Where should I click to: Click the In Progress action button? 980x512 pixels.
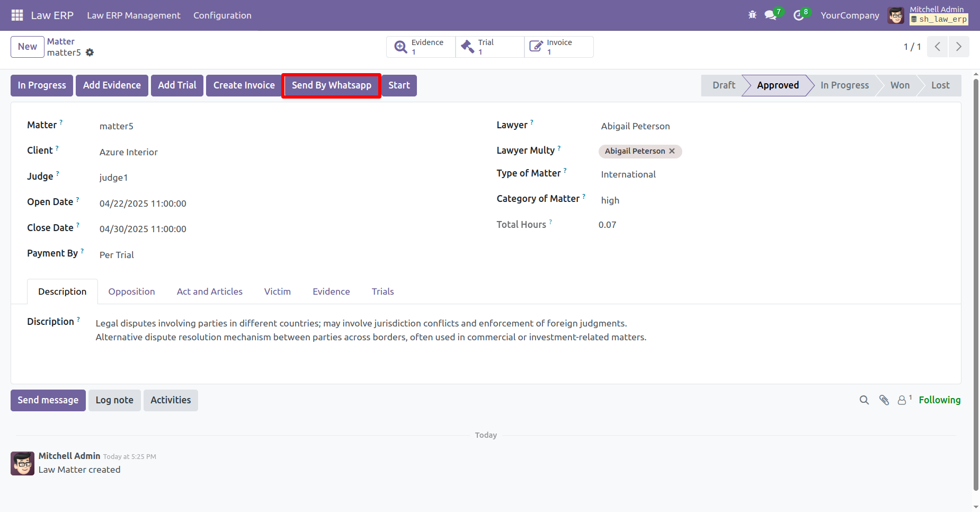point(42,85)
